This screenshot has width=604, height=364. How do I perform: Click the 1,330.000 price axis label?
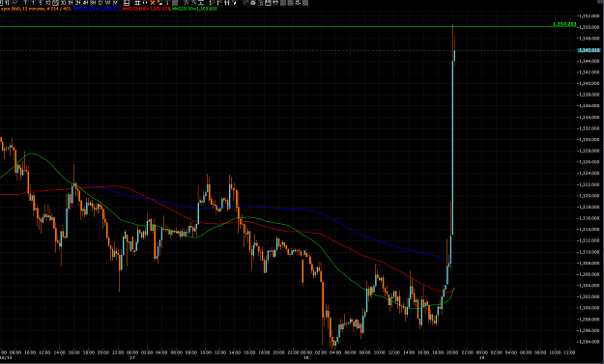pyautogui.click(x=589, y=139)
